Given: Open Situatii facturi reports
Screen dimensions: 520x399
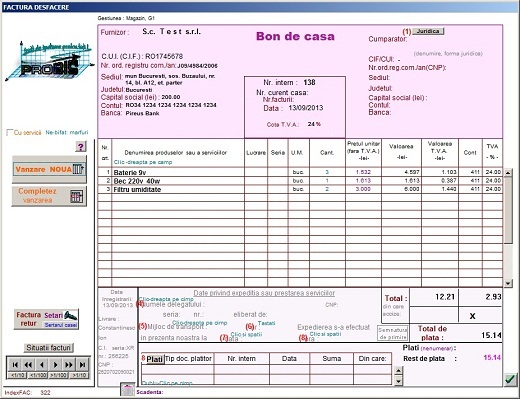Looking at the screenshot, I should tap(49, 348).
